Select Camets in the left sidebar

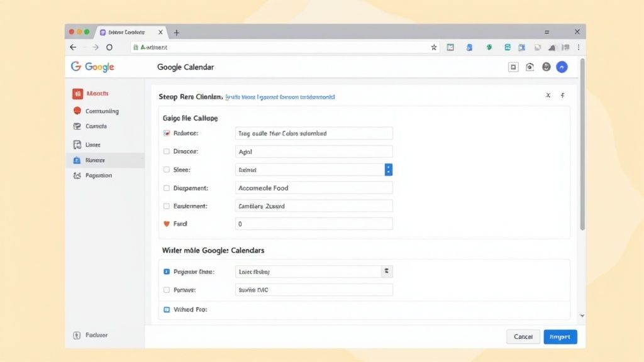click(x=96, y=126)
